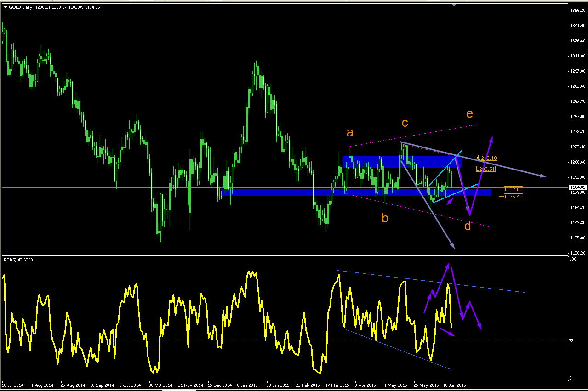This screenshot has width=588, height=391.
Task: Click the 1 May 2015 date on time axis
Action: tap(396, 385)
